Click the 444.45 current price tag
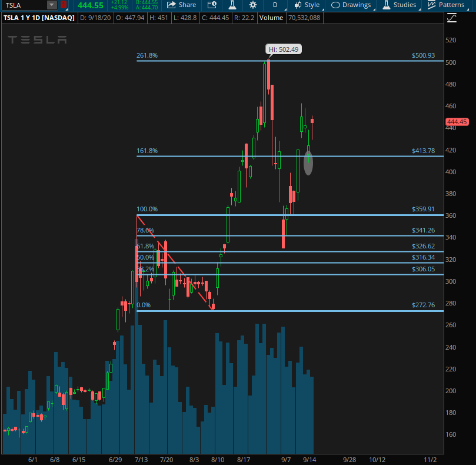Image resolution: width=476 pixels, height=465 pixels. pos(457,122)
